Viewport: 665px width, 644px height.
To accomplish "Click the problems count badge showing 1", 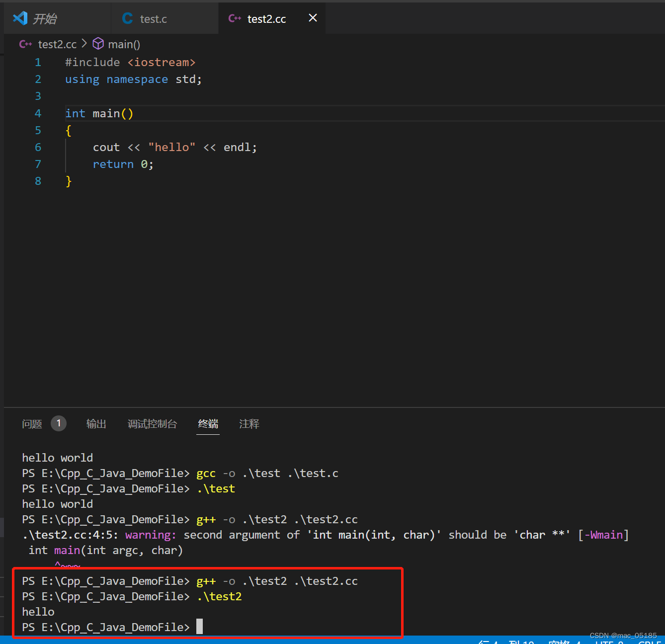I will pos(59,423).
